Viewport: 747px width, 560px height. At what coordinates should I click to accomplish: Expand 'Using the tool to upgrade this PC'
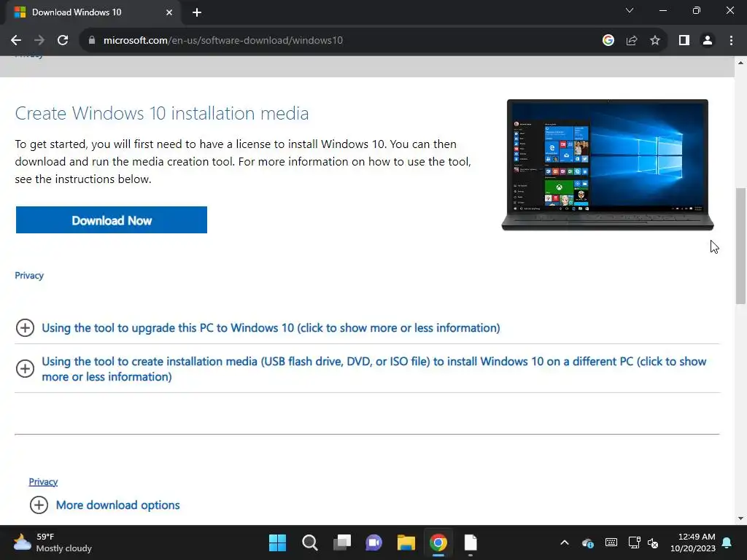[x=271, y=327]
